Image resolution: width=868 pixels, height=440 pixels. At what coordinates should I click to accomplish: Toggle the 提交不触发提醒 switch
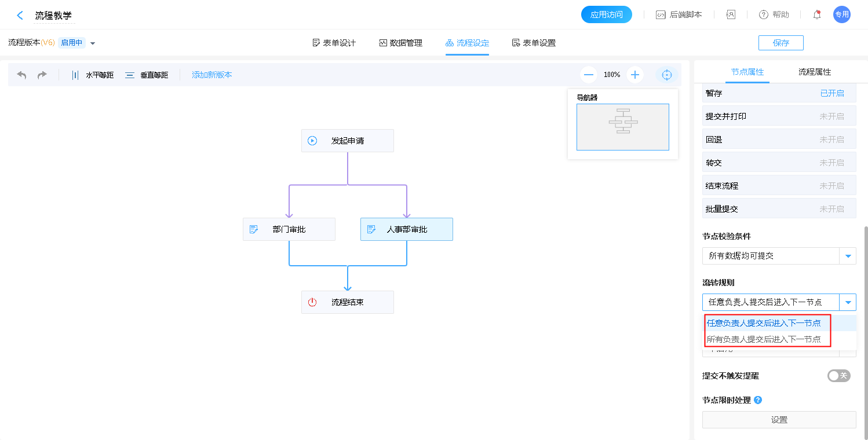click(838, 376)
